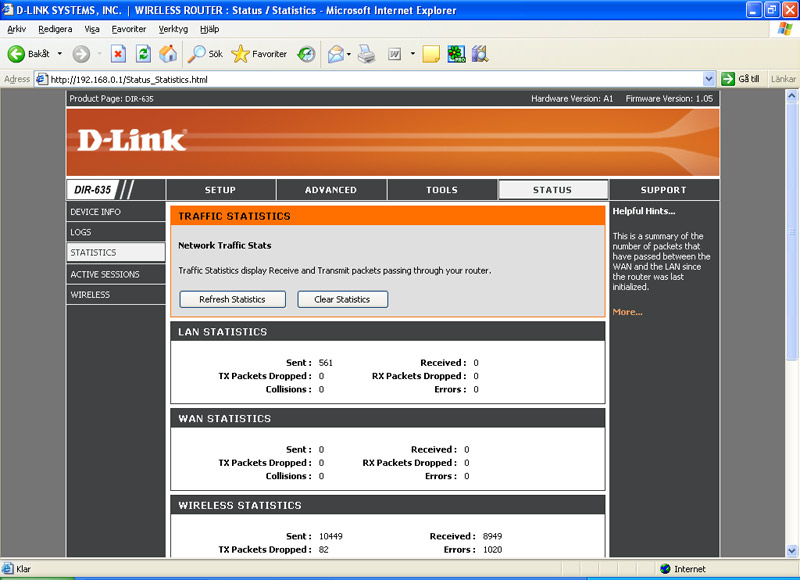800x580 pixels.
Task: Click the Sök search magnifier icon
Action: coord(196,54)
